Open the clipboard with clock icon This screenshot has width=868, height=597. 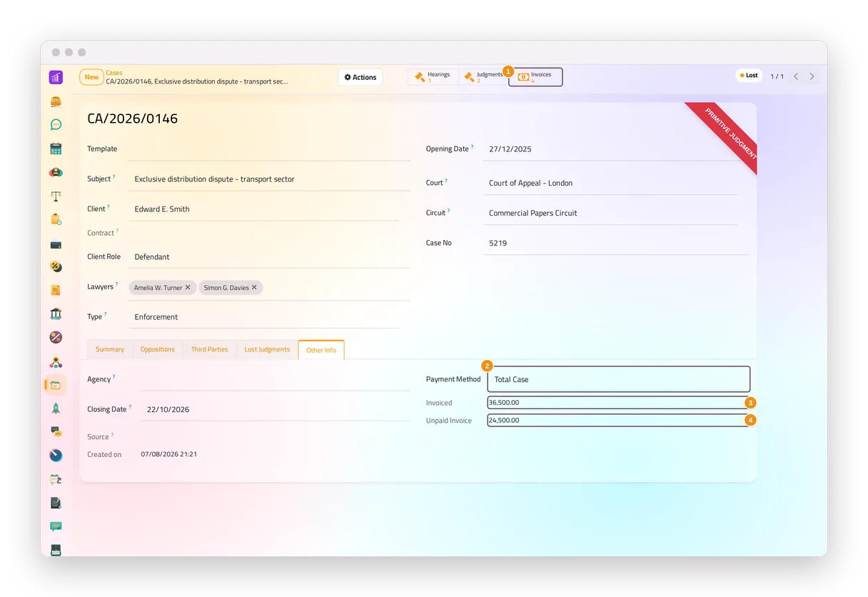[x=56, y=219]
